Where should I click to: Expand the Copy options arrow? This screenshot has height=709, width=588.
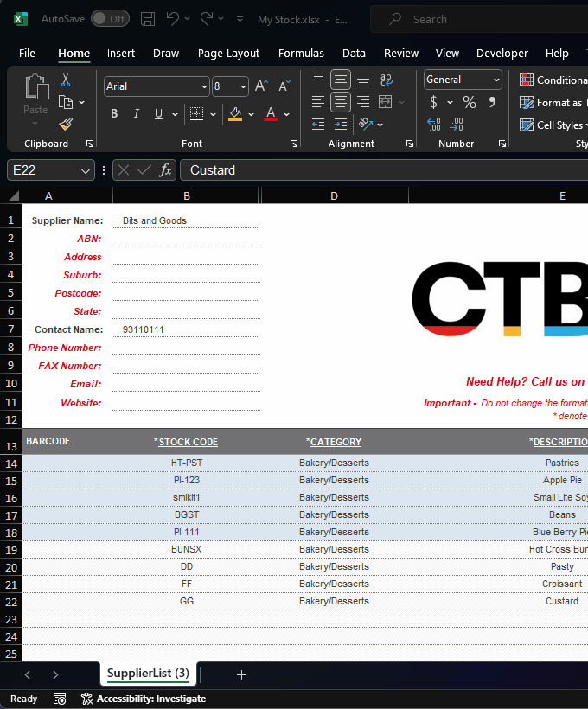(x=82, y=103)
